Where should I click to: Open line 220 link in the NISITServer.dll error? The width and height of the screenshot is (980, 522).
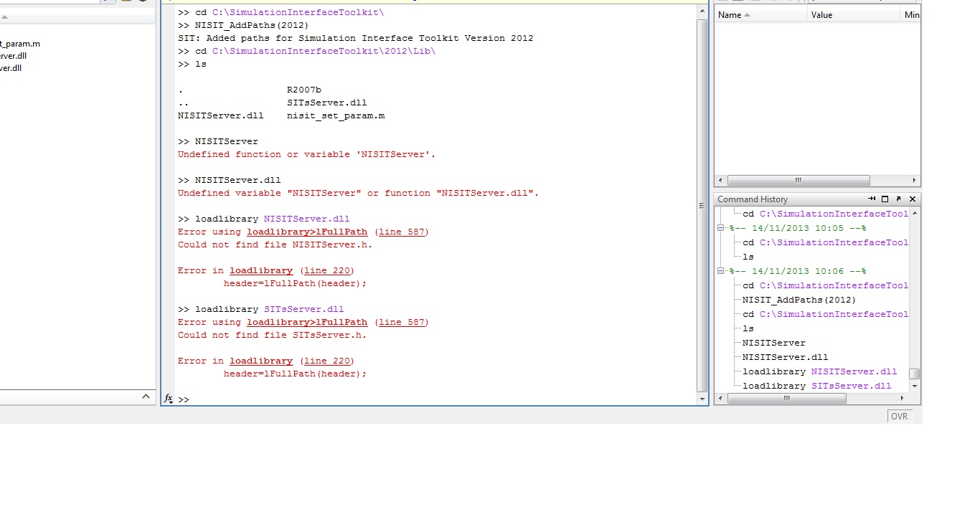(x=327, y=271)
